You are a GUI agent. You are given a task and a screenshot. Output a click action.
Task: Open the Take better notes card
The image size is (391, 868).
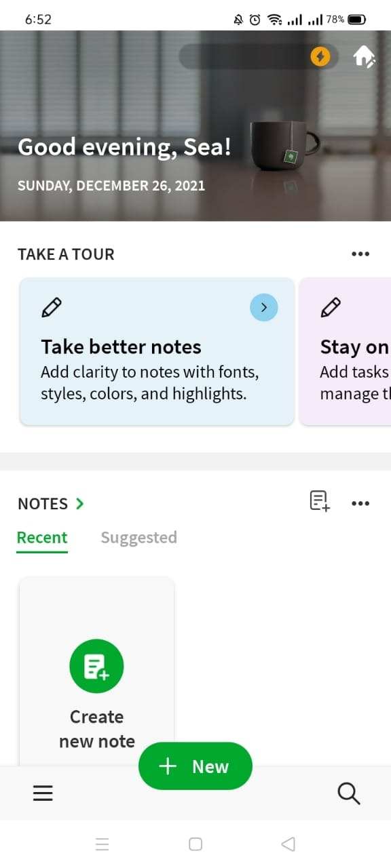pos(157,351)
